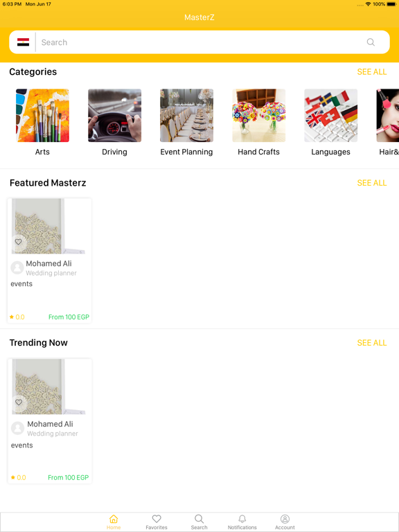The image size is (399, 532).
Task: Favorite the Featured Masterz card heart
Action: [x=18, y=242]
